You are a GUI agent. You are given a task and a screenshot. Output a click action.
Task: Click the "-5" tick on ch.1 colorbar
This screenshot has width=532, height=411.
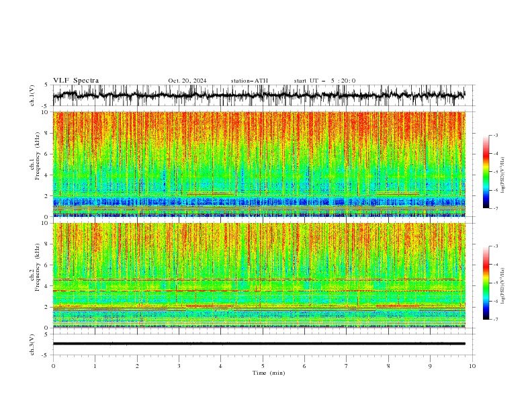[x=495, y=172]
